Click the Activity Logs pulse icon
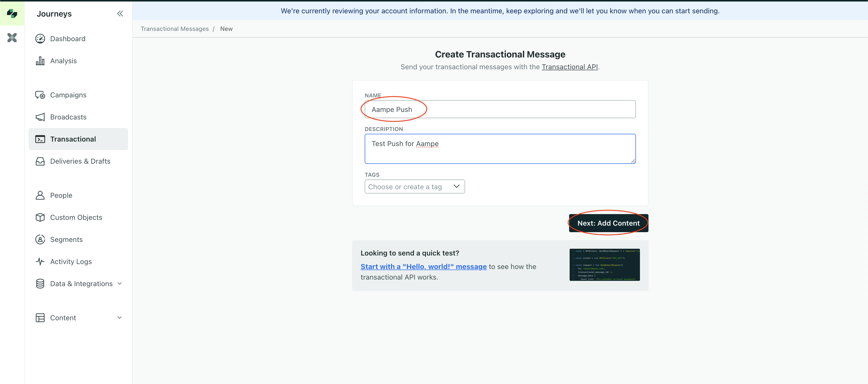Screen dimensions: 868x384 [x=40, y=261]
